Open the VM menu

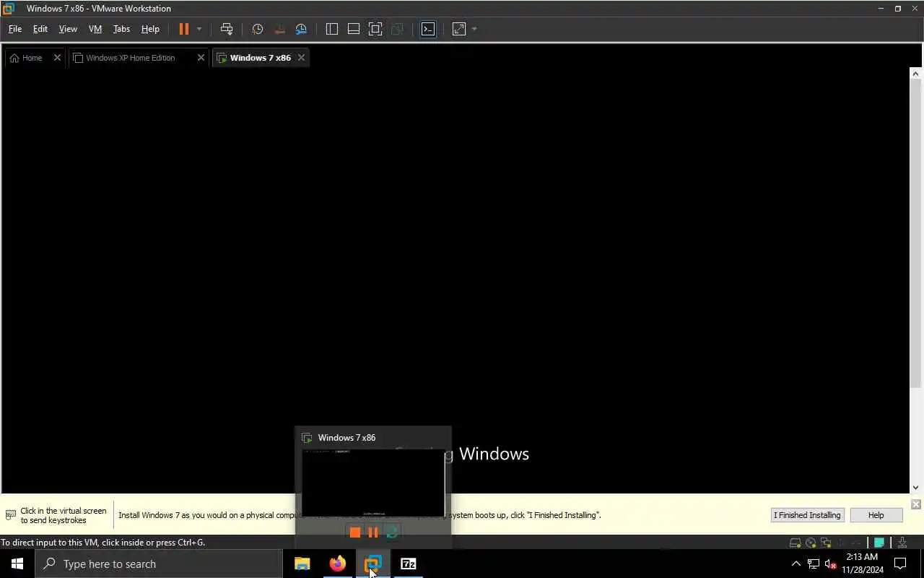coord(95,29)
